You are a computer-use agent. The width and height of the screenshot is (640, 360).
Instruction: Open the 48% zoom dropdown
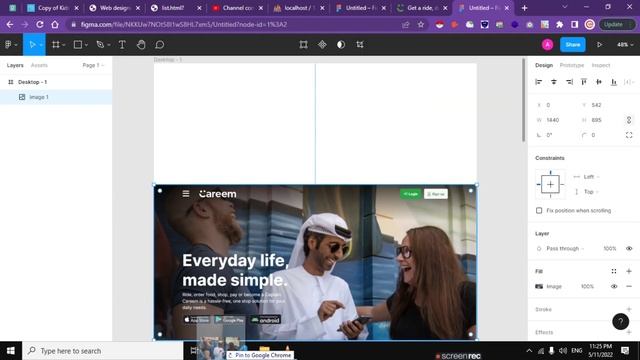(625, 44)
